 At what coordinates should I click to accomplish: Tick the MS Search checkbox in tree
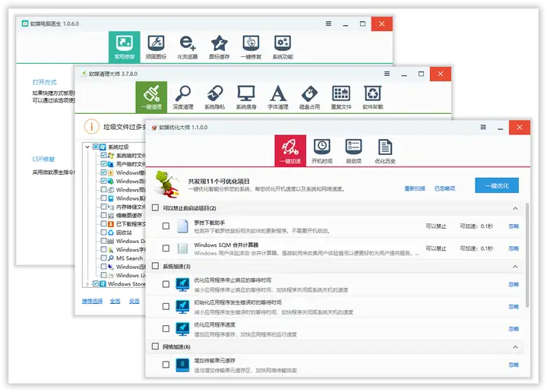click(x=103, y=258)
